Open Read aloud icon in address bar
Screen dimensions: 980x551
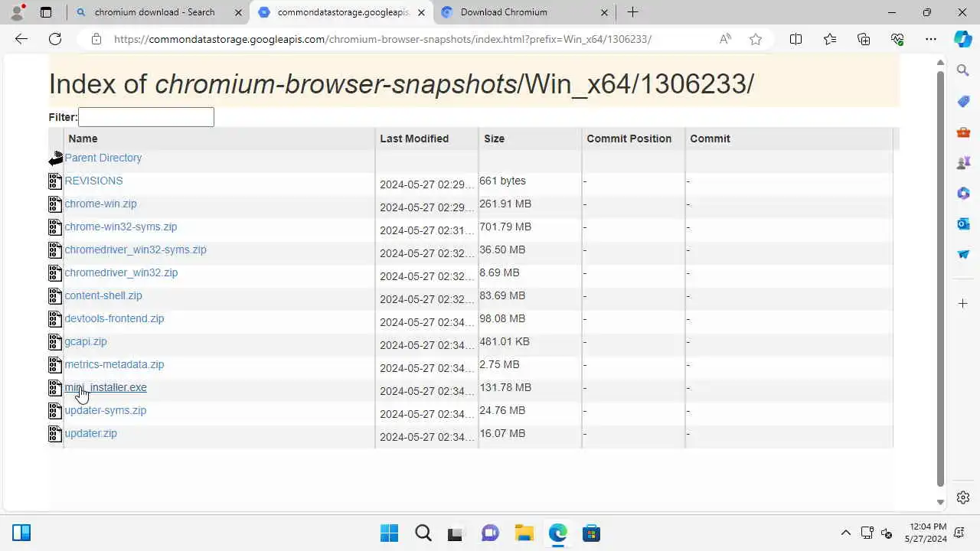[725, 39]
